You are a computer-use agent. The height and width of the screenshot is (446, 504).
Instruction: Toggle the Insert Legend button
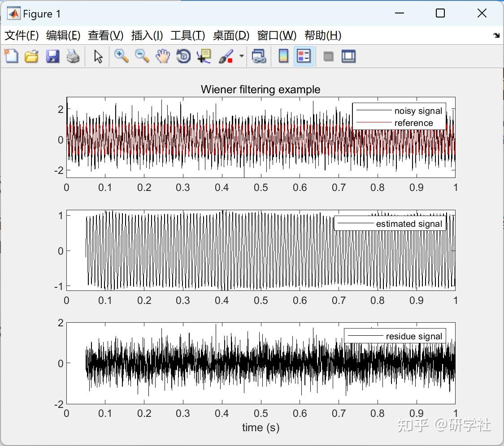coord(304,56)
